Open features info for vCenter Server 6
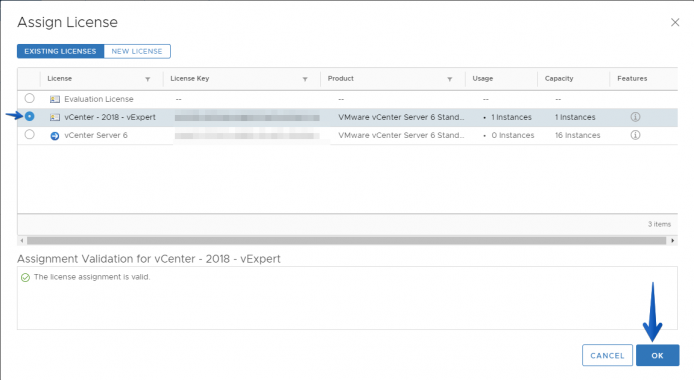Image resolution: width=694 pixels, height=380 pixels. (635, 135)
